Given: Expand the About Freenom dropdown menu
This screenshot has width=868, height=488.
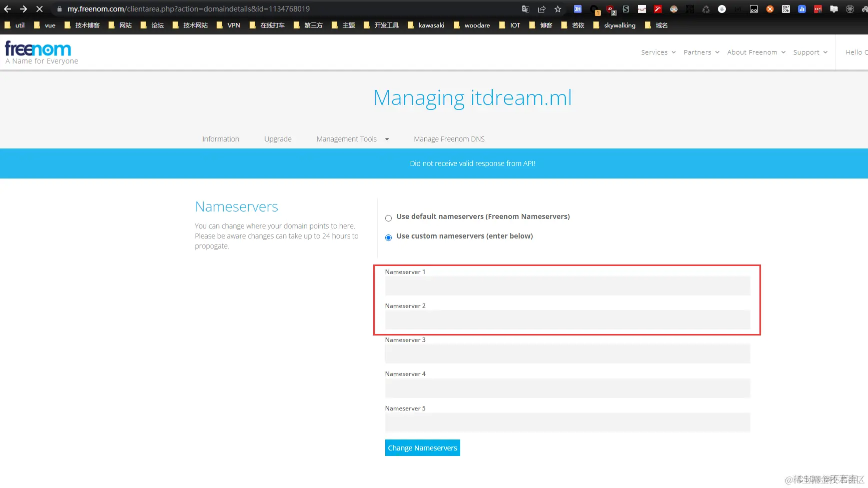Looking at the screenshot, I should (x=756, y=52).
